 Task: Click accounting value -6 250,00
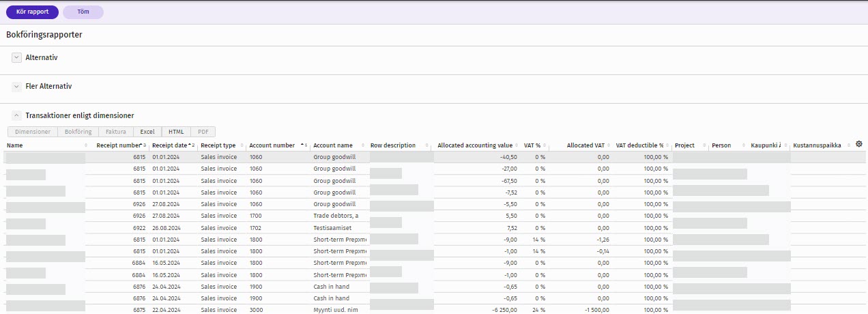504,310
